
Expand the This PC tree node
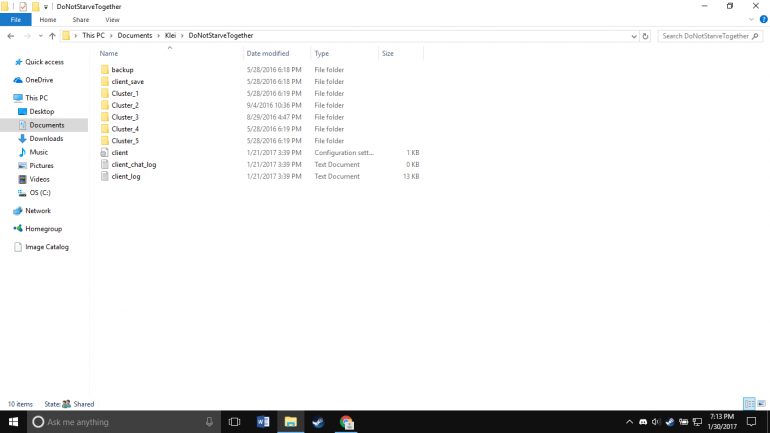pos(7,98)
